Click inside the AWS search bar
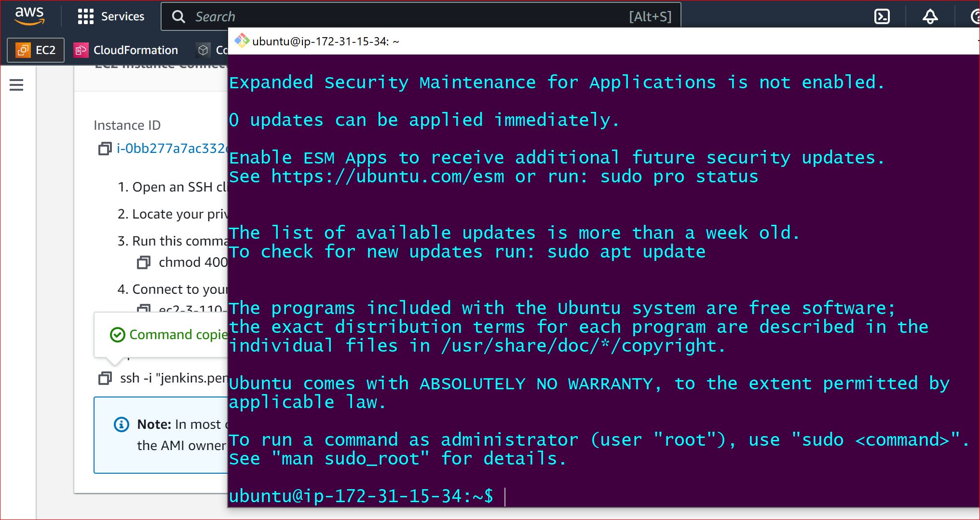The height and width of the screenshot is (520, 980). coord(338,16)
